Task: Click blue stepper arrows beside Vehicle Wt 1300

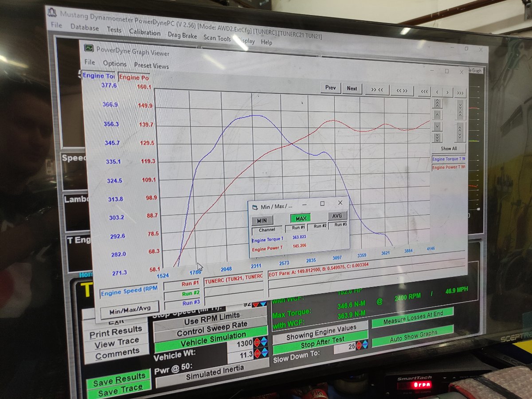Action: (x=263, y=342)
